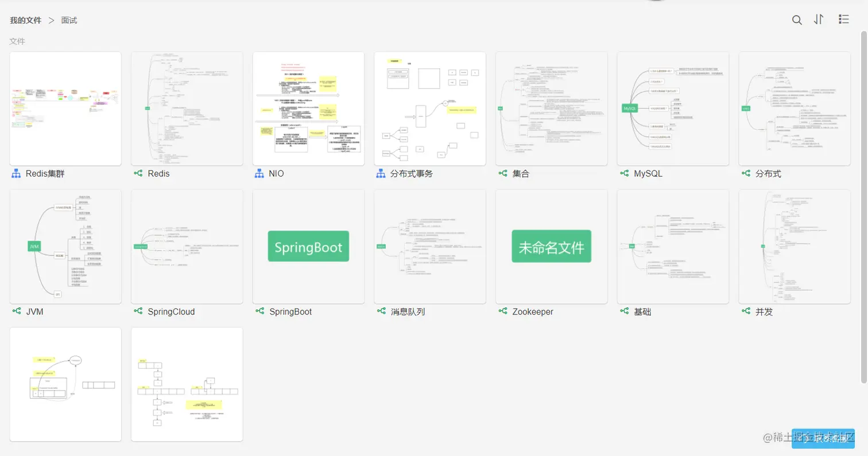Click flowchart icon beside Redis集群

pos(16,173)
